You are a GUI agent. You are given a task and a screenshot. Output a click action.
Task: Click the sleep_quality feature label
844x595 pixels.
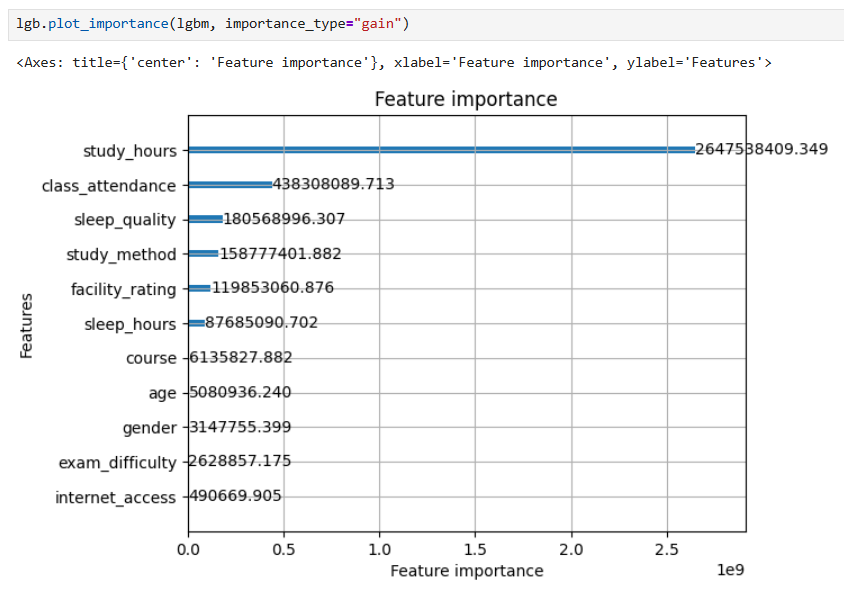tap(124, 220)
